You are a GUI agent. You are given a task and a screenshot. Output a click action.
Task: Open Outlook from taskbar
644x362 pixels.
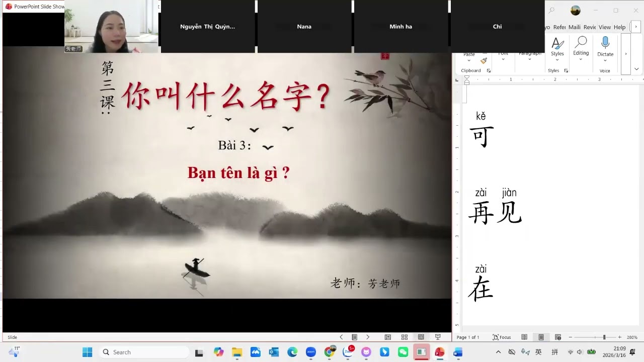coord(274,352)
